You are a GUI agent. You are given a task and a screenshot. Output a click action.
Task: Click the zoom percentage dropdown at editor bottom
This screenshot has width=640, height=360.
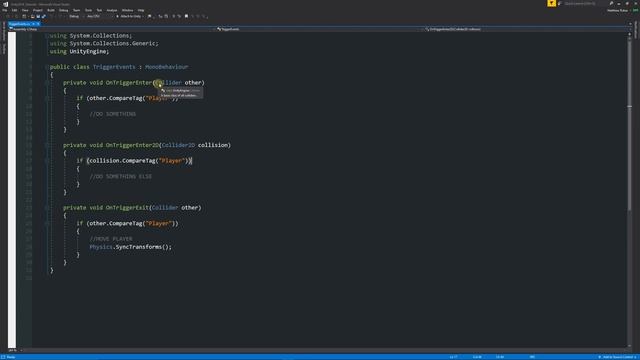(14, 350)
